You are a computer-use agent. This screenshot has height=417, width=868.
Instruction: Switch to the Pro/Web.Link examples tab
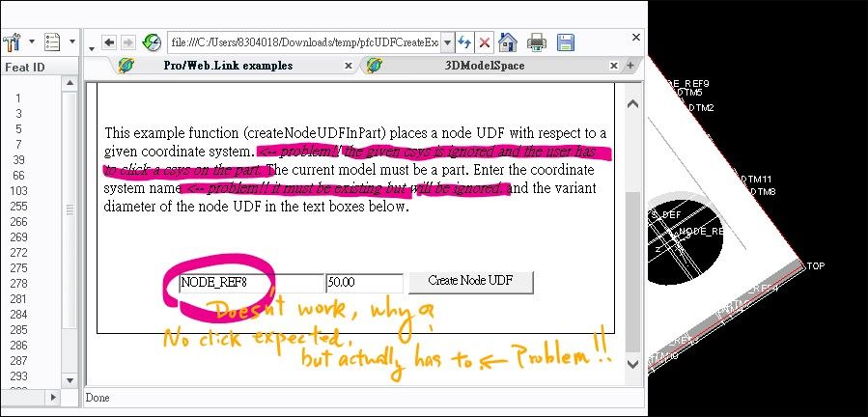[228, 66]
